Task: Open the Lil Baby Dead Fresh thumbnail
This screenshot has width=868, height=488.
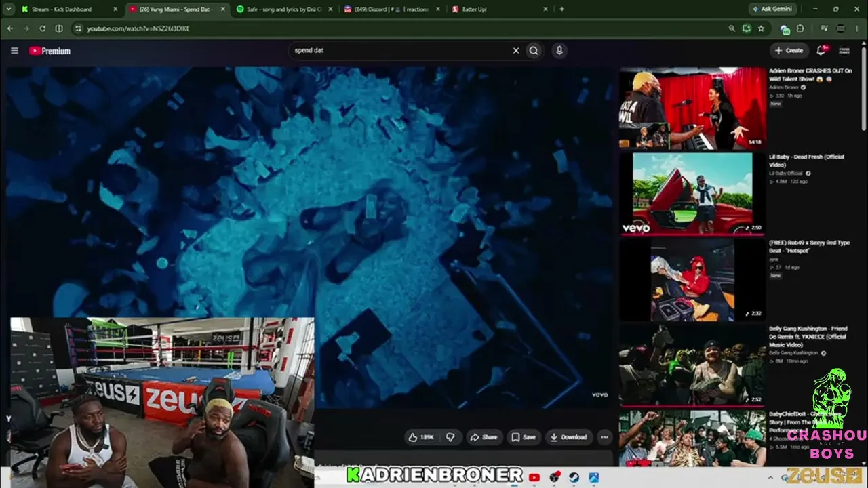Action: point(692,193)
